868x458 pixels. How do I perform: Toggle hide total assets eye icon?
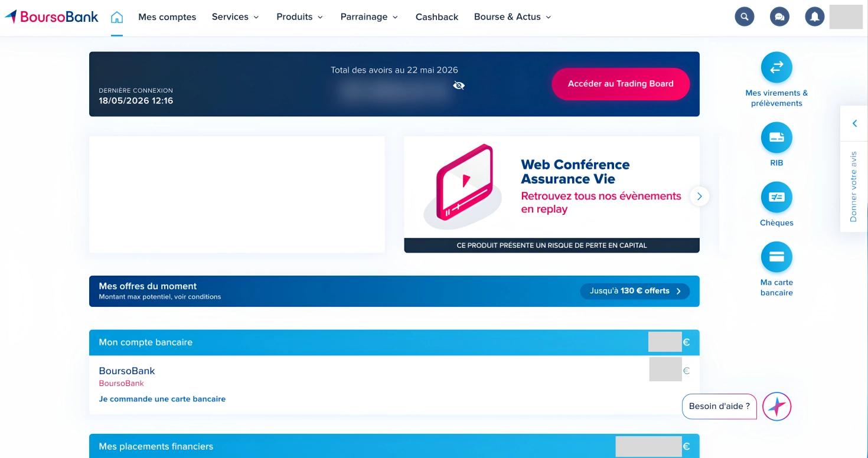point(459,86)
